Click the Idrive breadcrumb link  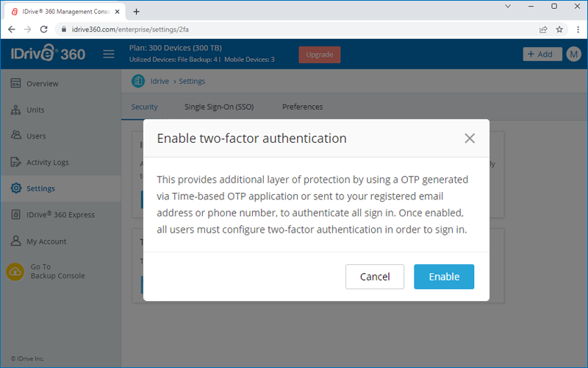pyautogui.click(x=159, y=81)
